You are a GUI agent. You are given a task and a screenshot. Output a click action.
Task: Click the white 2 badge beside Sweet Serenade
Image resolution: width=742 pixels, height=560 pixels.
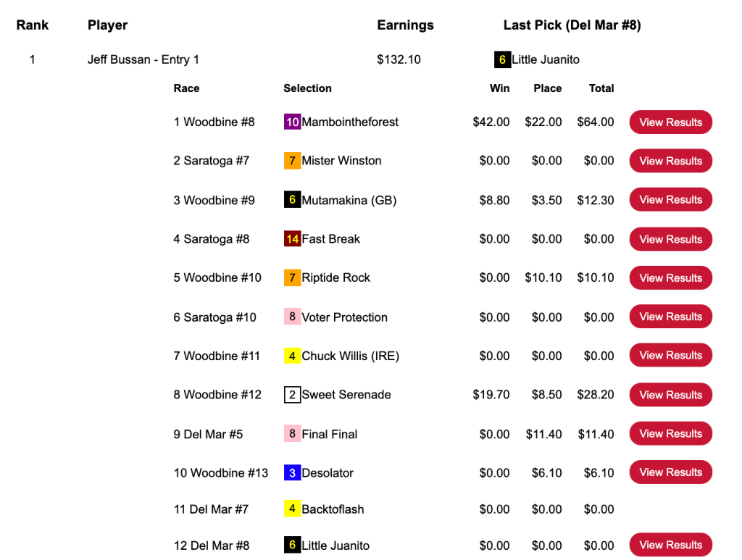click(x=292, y=395)
